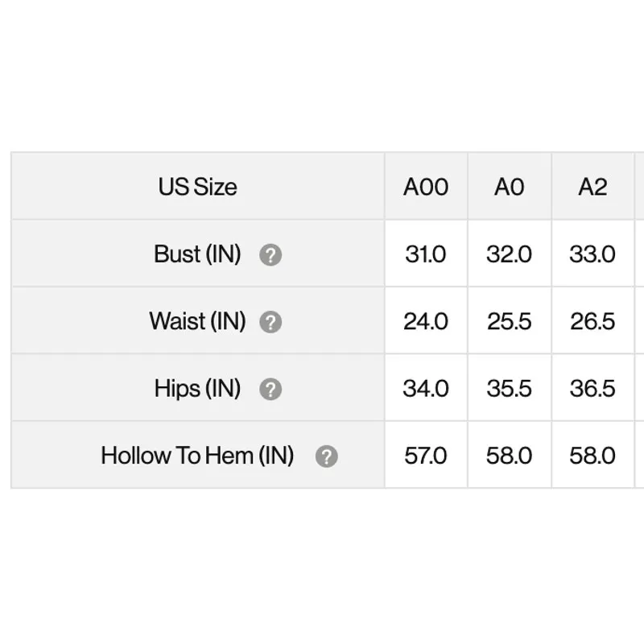
Task: Click the 25.5 waist value for A0
Action: pyautogui.click(x=509, y=321)
